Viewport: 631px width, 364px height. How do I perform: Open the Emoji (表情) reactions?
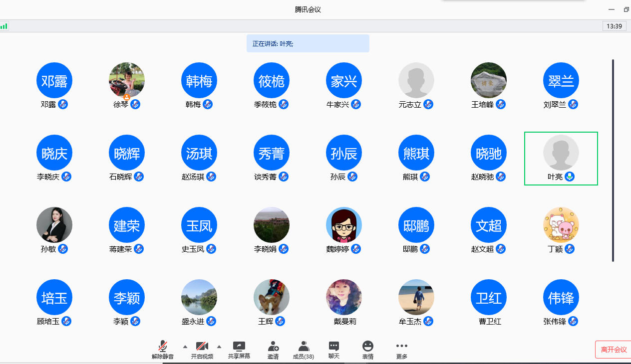pyautogui.click(x=368, y=347)
